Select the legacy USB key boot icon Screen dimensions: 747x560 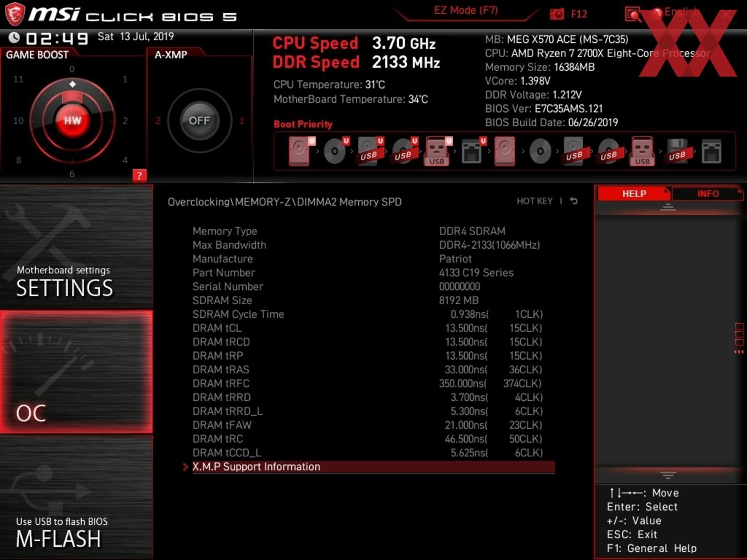click(643, 152)
